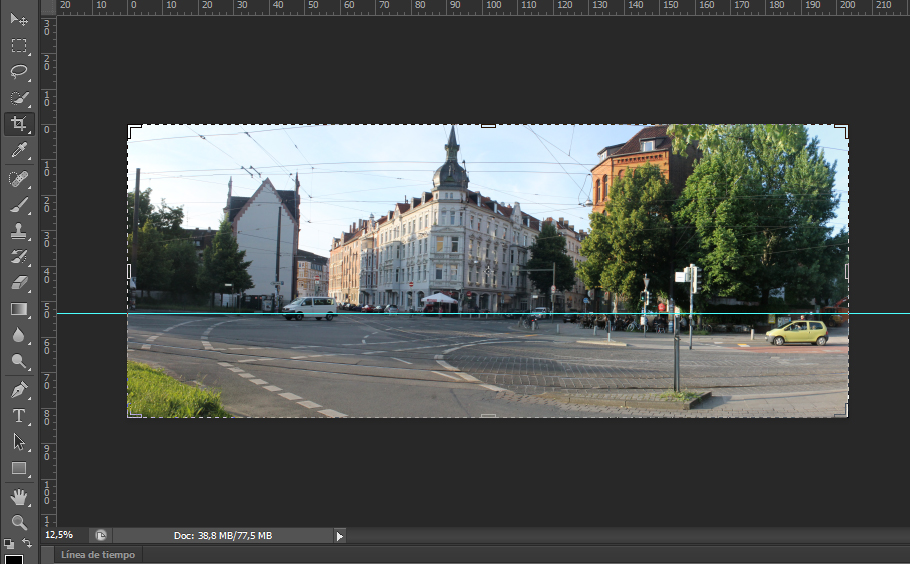
Task: Click the right-middle crop edge handle
Action: 847,271
